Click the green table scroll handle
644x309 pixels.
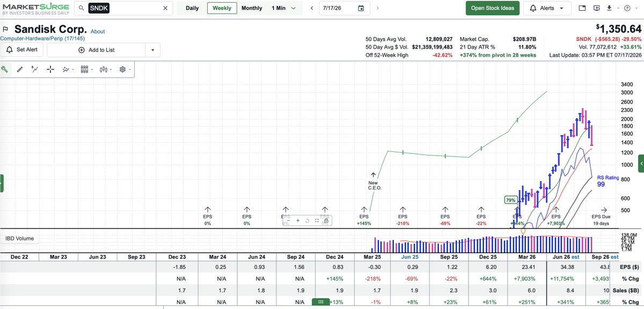tap(321, 302)
